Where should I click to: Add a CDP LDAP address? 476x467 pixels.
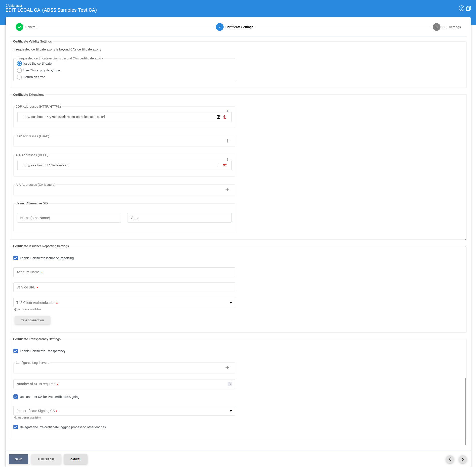point(227,141)
